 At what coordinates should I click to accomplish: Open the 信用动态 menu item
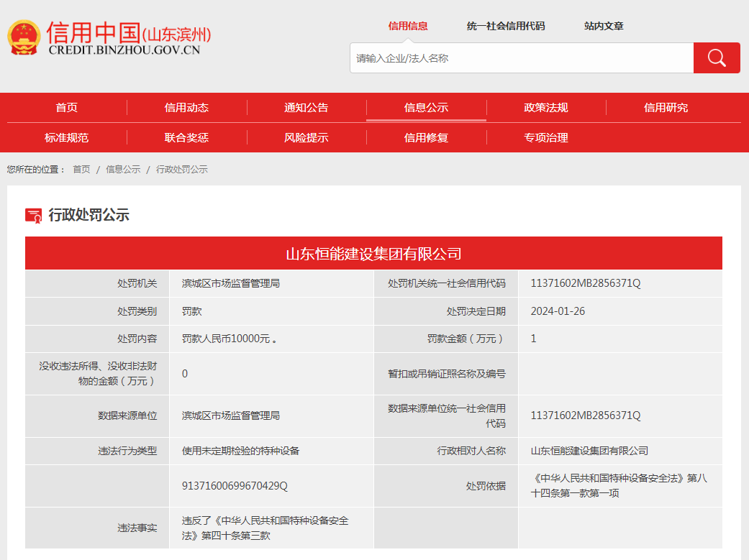pos(186,108)
